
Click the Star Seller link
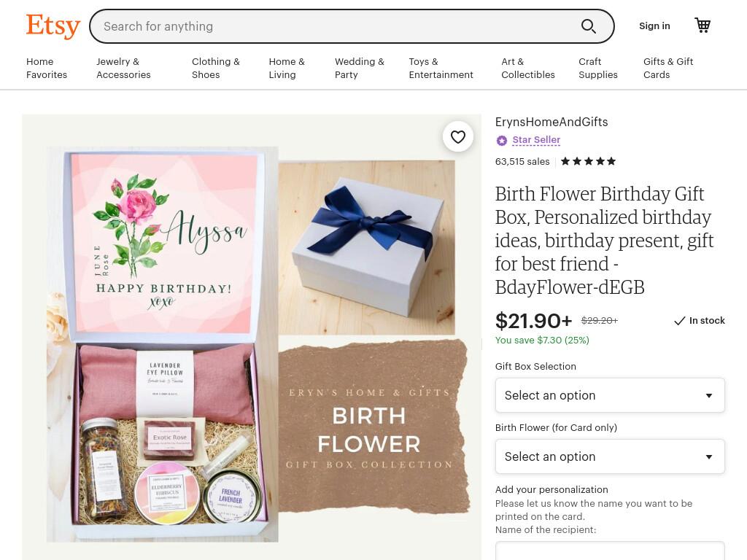pyautogui.click(x=536, y=140)
